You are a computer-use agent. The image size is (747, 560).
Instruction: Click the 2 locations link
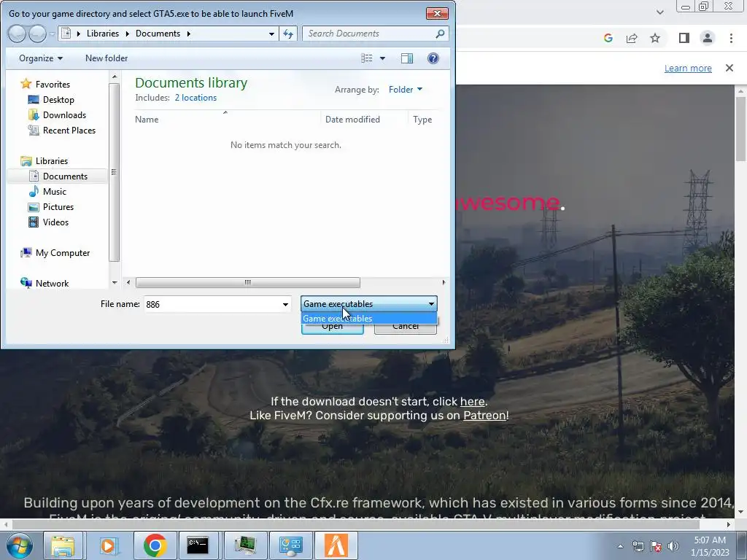click(196, 98)
